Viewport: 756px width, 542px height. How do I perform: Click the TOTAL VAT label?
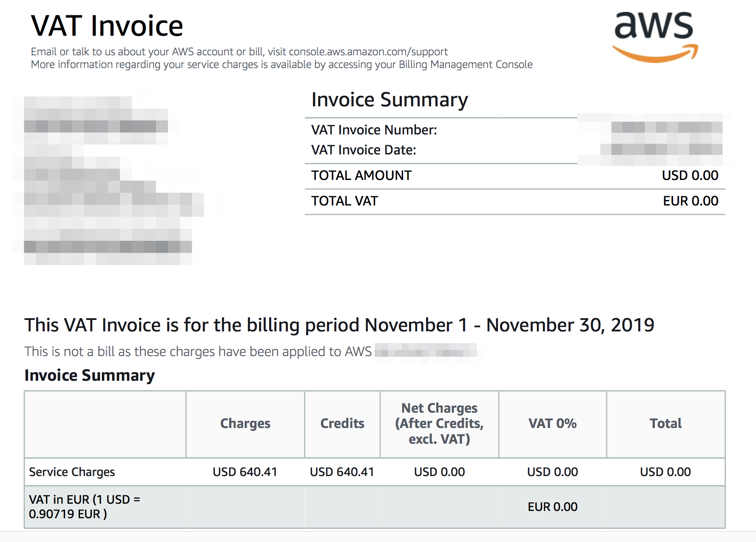pyautogui.click(x=344, y=201)
